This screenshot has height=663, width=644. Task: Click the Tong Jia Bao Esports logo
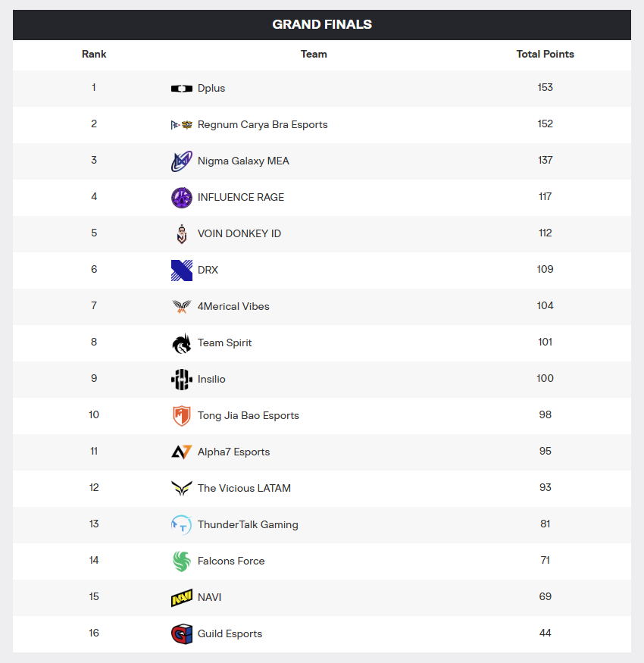182,416
